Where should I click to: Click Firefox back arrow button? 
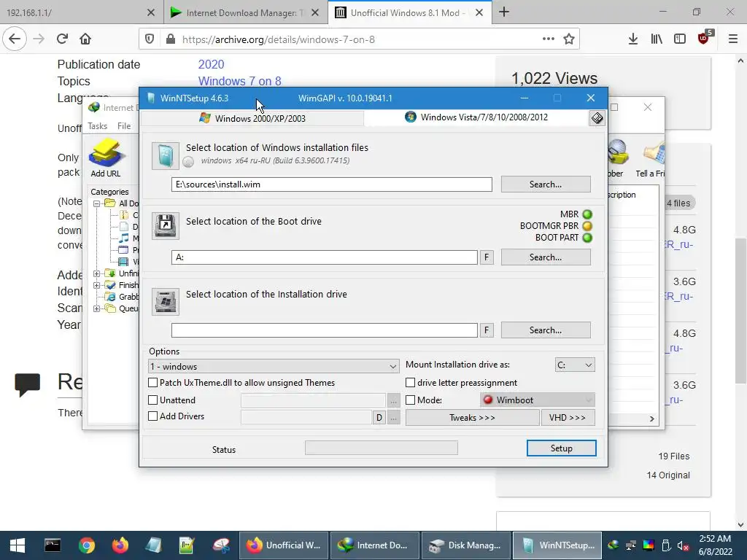tap(15, 39)
